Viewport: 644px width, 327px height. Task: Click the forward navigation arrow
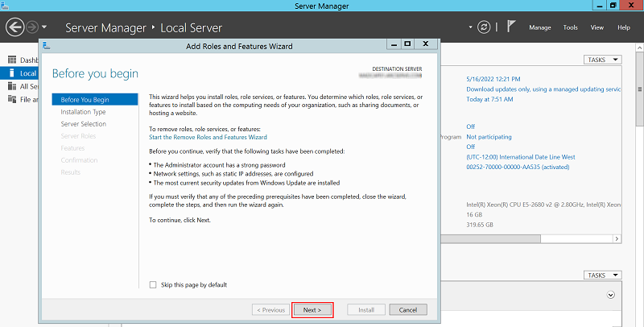(x=32, y=27)
